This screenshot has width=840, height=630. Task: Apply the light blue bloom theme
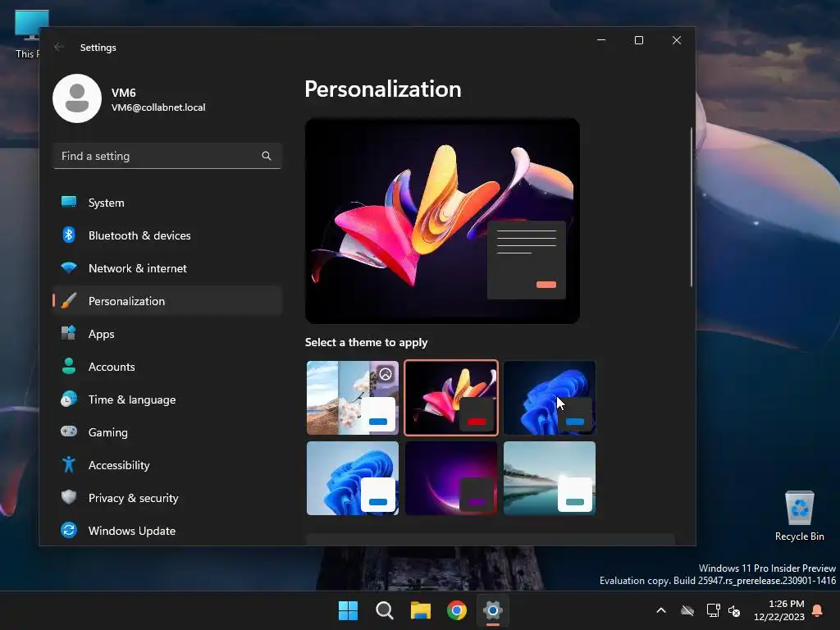[353, 478]
